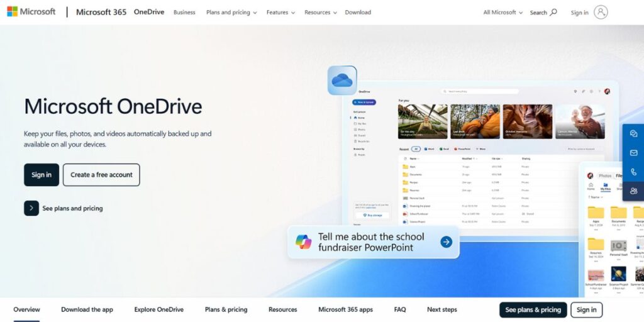Open the Download menu item
The image size is (644, 322).
(358, 13)
